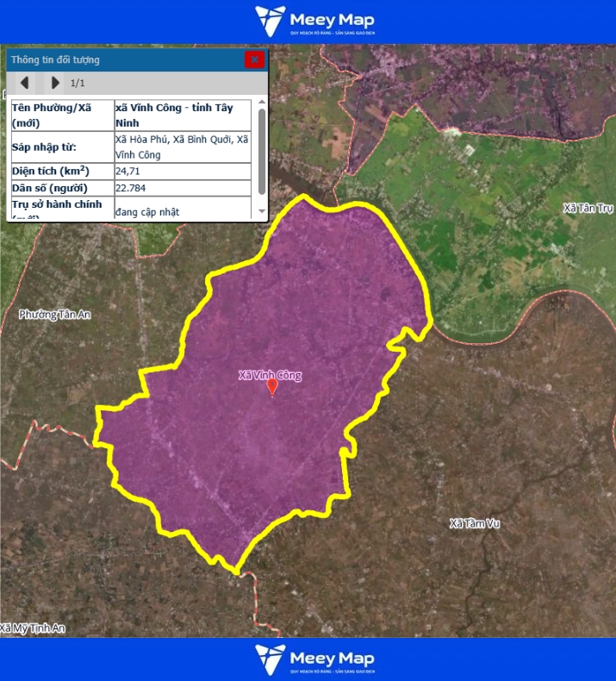
Task: Click the Phường Tân An map label
Action: [x=54, y=315]
